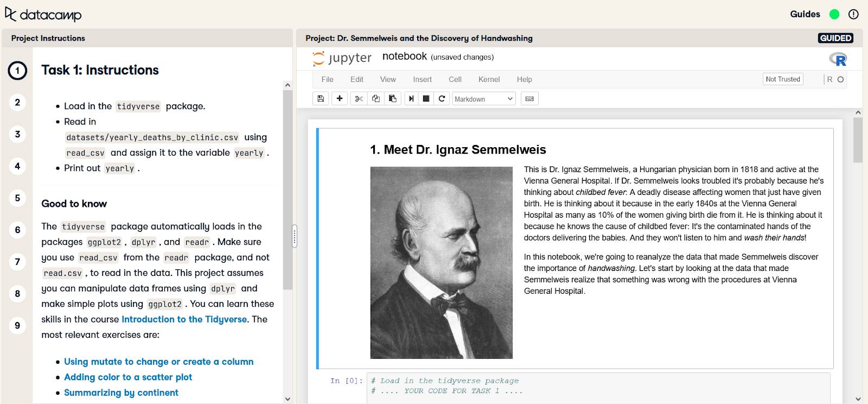
Task: Open the command palette keyboard icon
Action: (529, 99)
